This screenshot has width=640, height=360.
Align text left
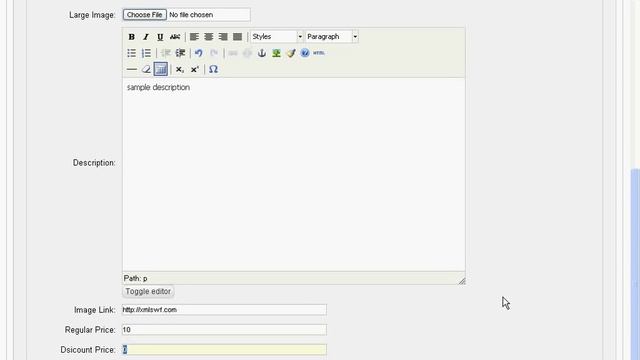click(x=194, y=37)
